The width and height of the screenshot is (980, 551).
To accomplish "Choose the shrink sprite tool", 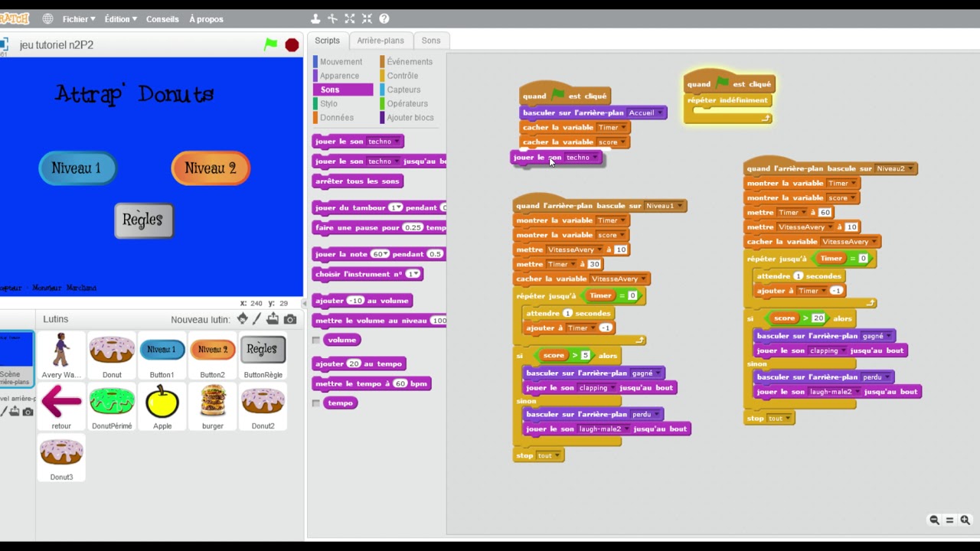I will (x=367, y=18).
